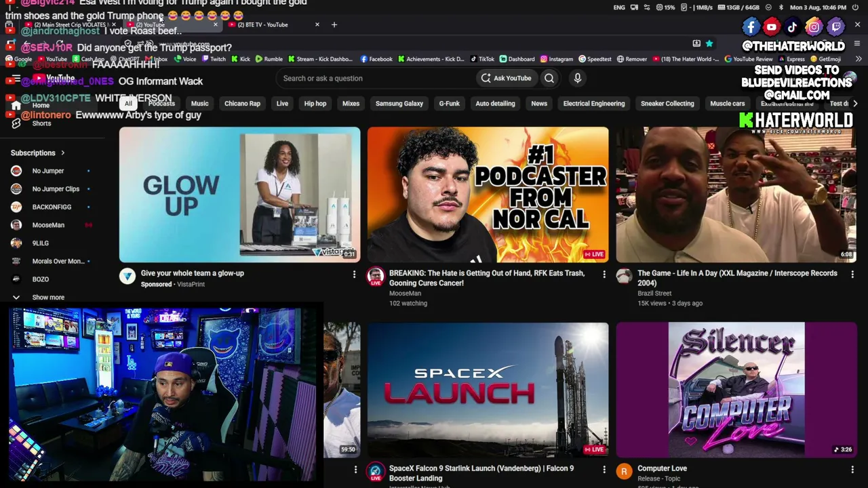Select the Samsung Galaxy filter chip
The image size is (868, 488).
click(399, 104)
